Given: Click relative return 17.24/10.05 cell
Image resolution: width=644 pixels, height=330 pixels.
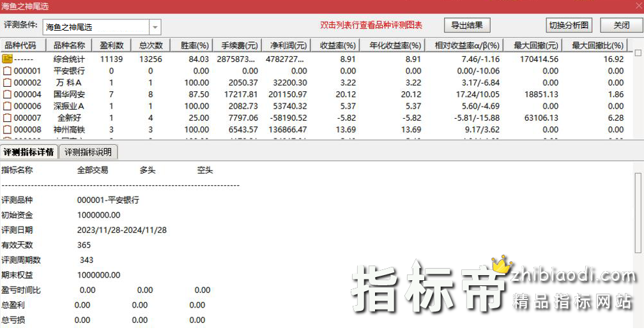Looking at the screenshot, I should (x=478, y=94).
